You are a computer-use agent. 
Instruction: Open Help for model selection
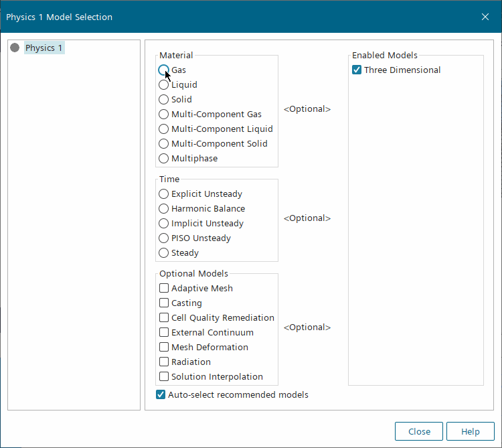(470, 431)
